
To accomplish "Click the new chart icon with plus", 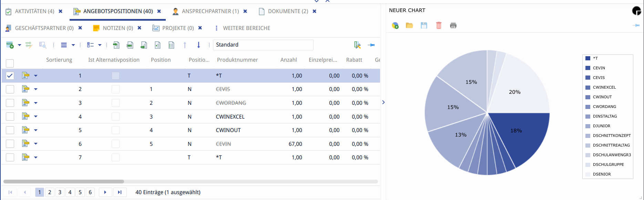I will point(395,26).
